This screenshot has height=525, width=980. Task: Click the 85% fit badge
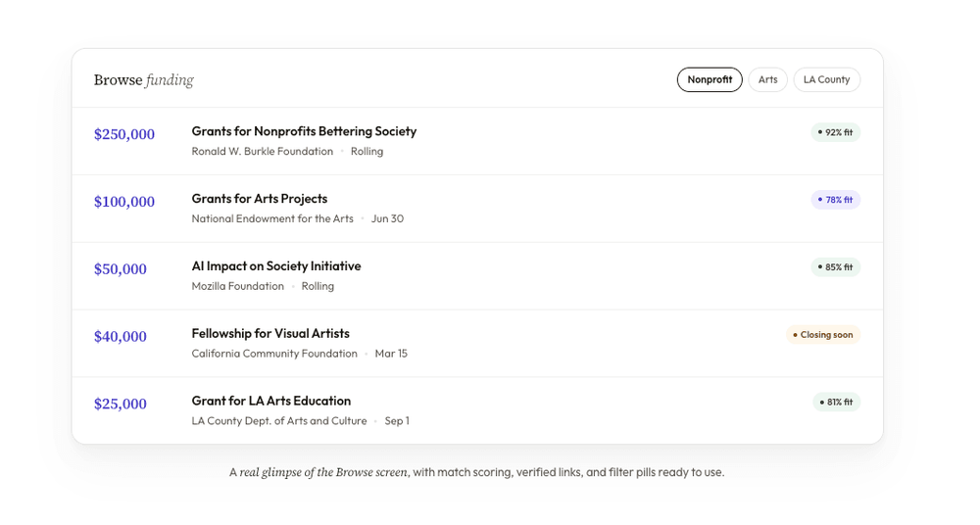(836, 267)
